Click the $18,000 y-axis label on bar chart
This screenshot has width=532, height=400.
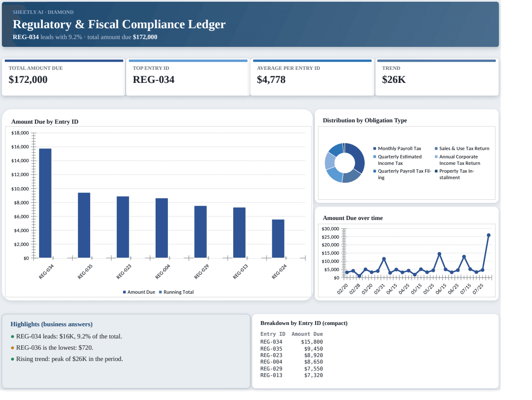pos(20,133)
